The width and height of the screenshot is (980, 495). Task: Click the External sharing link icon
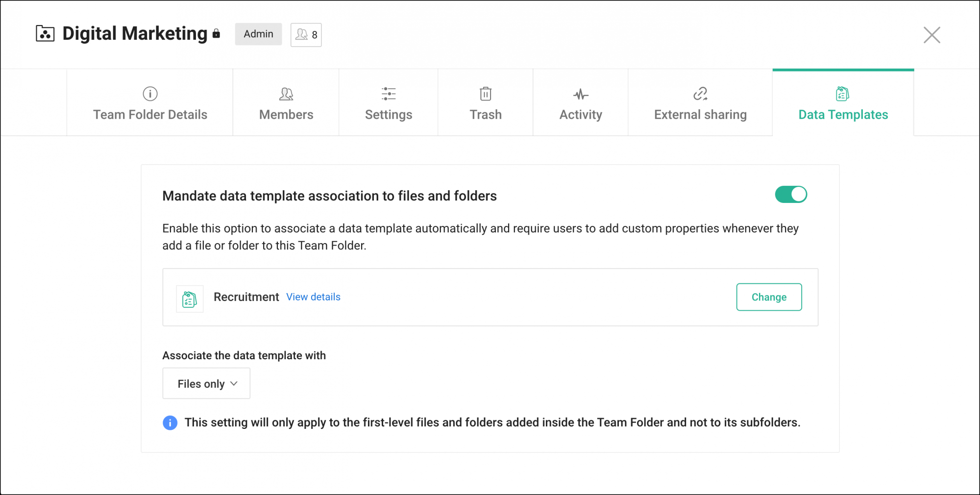click(700, 94)
